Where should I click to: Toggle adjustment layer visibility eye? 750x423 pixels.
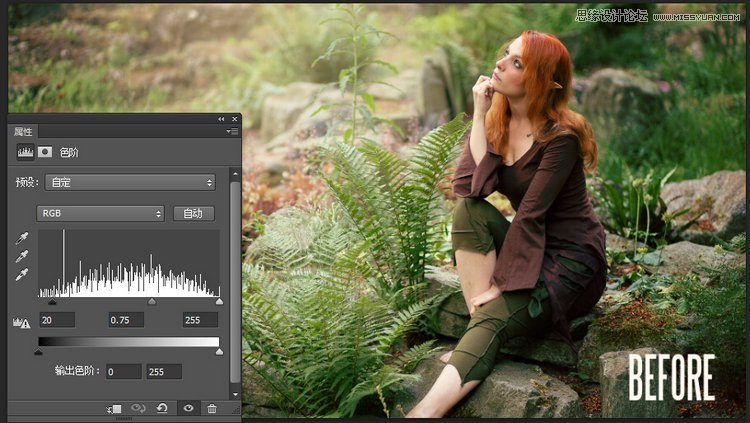(x=187, y=409)
